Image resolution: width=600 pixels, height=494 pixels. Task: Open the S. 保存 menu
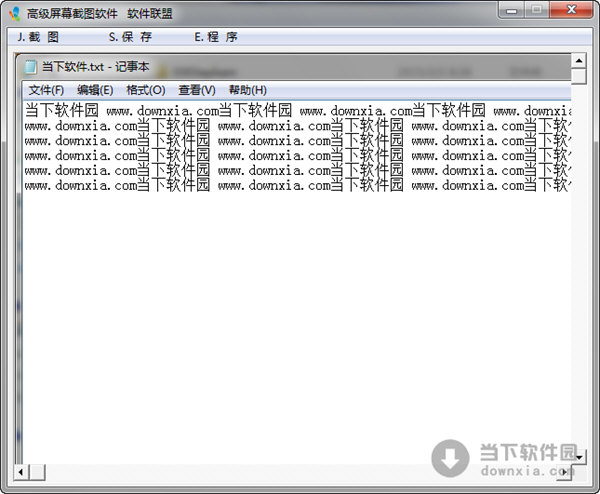[x=130, y=37]
